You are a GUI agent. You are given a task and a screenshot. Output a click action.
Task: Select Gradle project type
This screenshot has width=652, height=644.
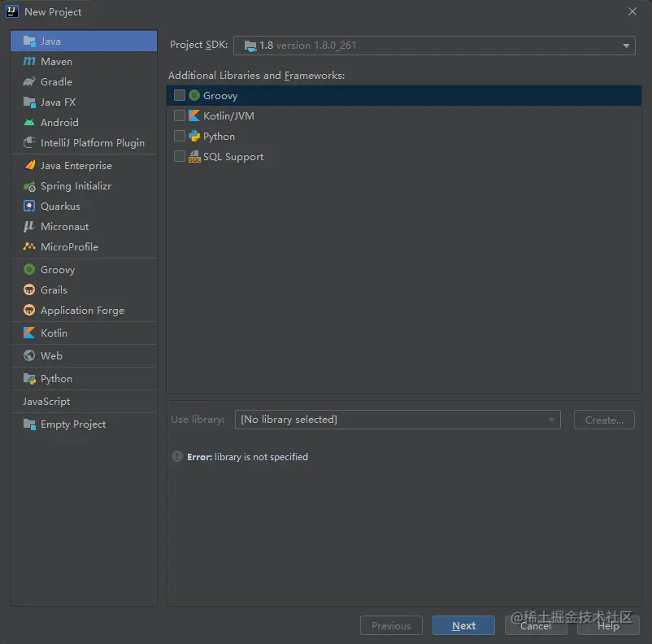pyautogui.click(x=84, y=81)
